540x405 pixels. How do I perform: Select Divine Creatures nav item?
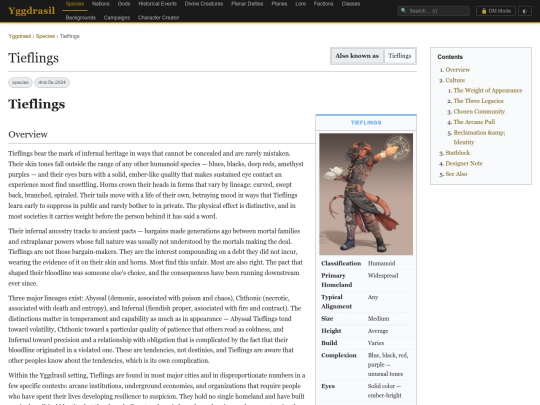(x=204, y=4)
